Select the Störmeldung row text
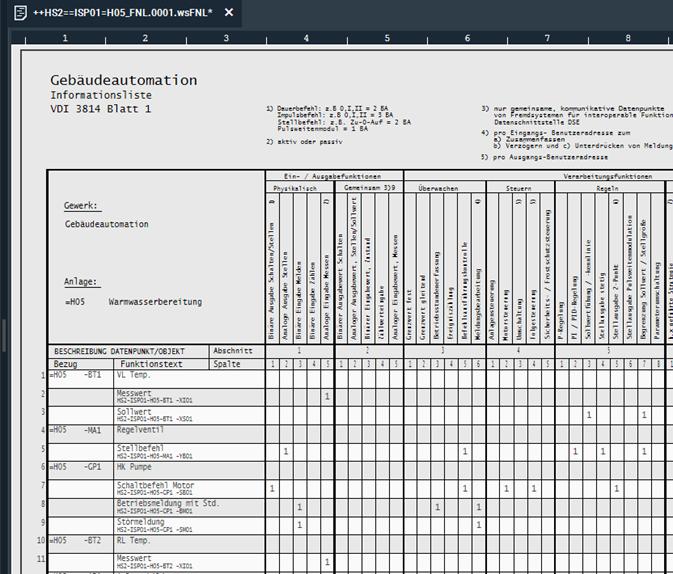 coord(140,522)
